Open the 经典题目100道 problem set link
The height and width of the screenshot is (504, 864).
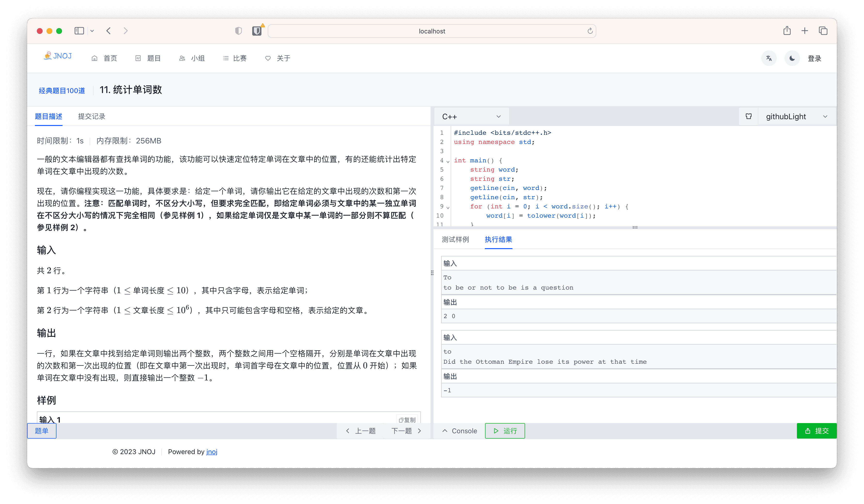[x=62, y=91]
